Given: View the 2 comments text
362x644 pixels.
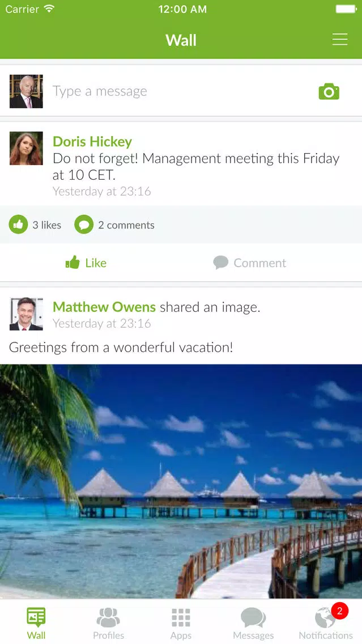Looking at the screenshot, I should [126, 225].
